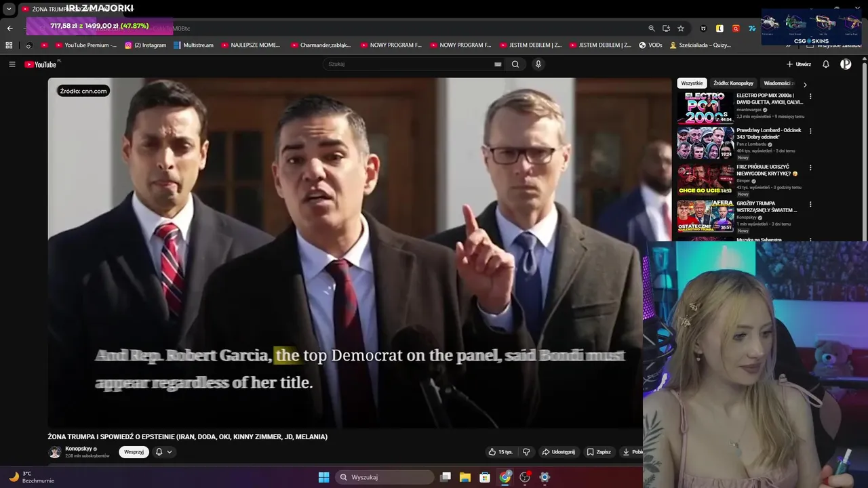
Task: Open the Prawdziwy Lombard Odcinek 343 thumbnail
Action: coord(705,143)
